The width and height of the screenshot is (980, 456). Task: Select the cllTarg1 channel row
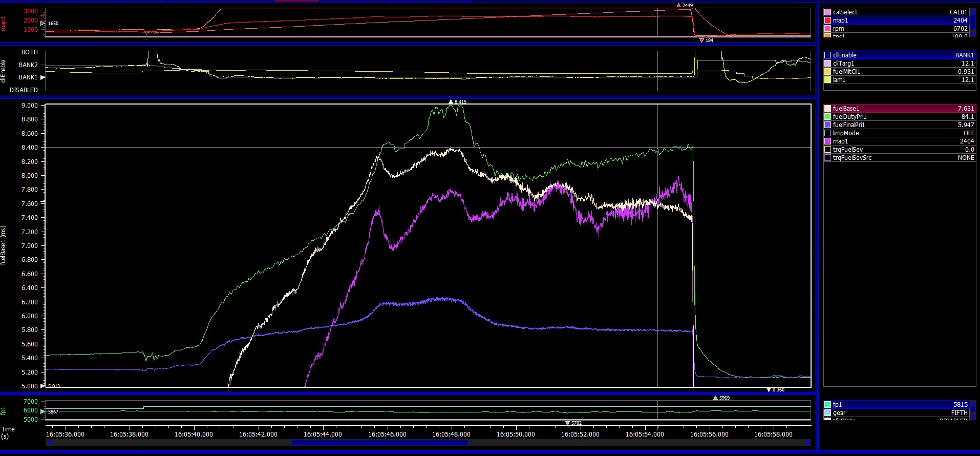pyautogui.click(x=899, y=64)
